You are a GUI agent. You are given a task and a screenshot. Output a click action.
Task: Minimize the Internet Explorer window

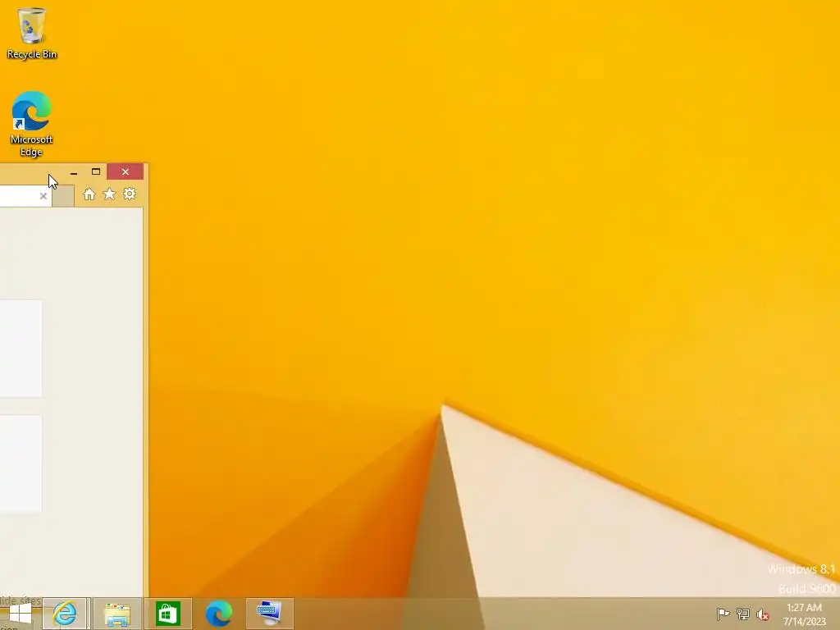point(74,172)
